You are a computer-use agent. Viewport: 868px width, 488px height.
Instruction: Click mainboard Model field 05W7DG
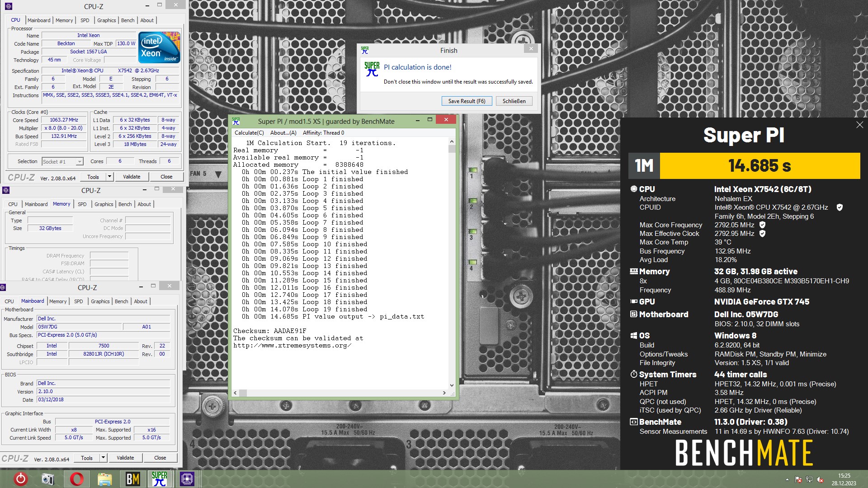79,327
